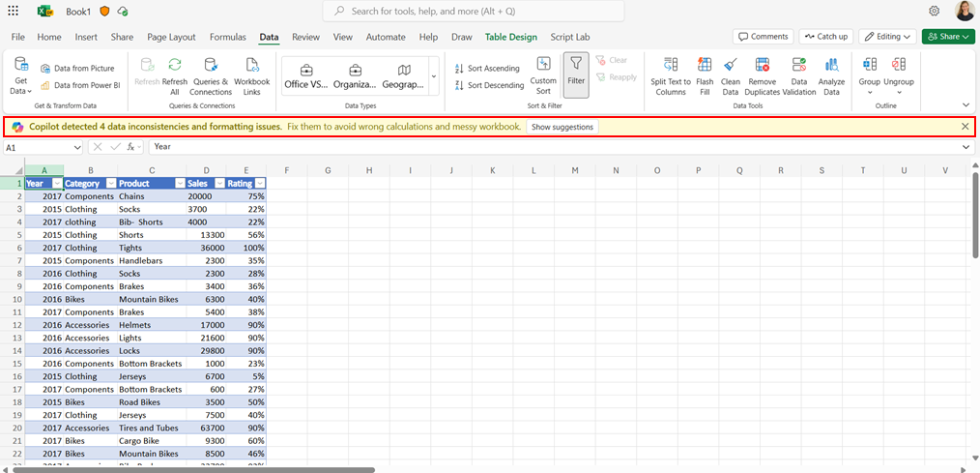Screen dimensions: 980x473
Task: Click the search box at top
Action: tap(474, 12)
